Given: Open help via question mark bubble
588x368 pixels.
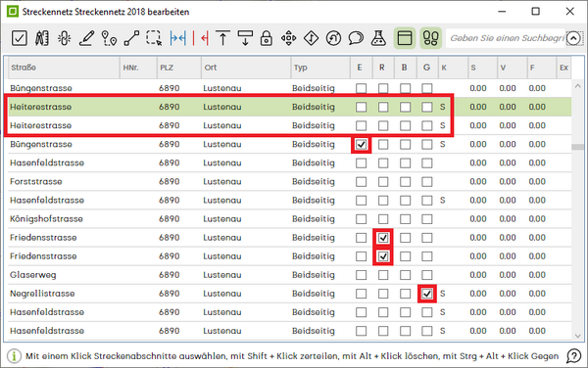Looking at the screenshot, I should click(573, 356).
